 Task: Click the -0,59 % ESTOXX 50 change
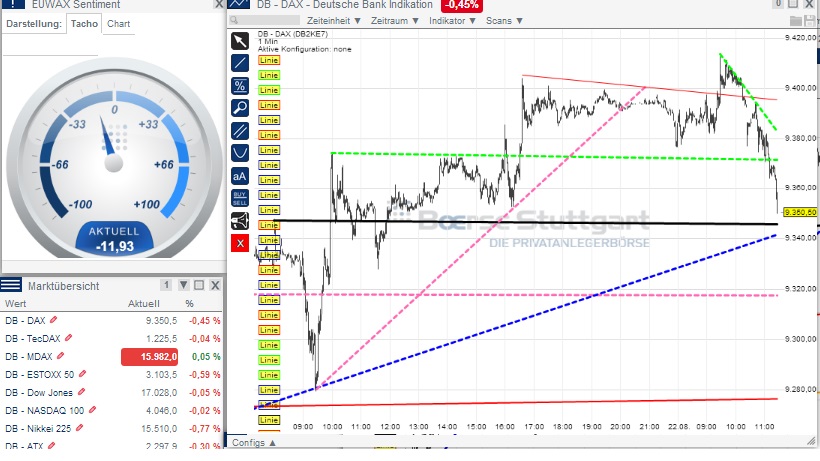(x=204, y=374)
